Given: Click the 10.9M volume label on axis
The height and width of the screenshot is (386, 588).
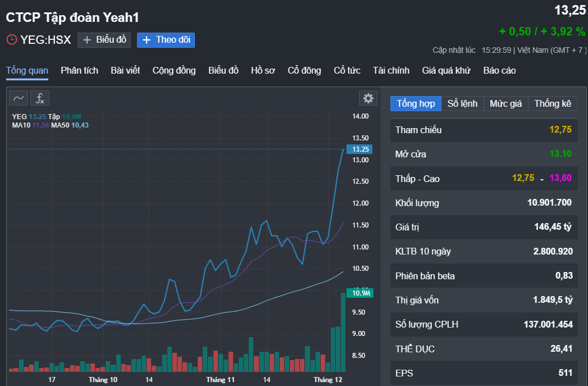Looking at the screenshot, I should tap(359, 293).
